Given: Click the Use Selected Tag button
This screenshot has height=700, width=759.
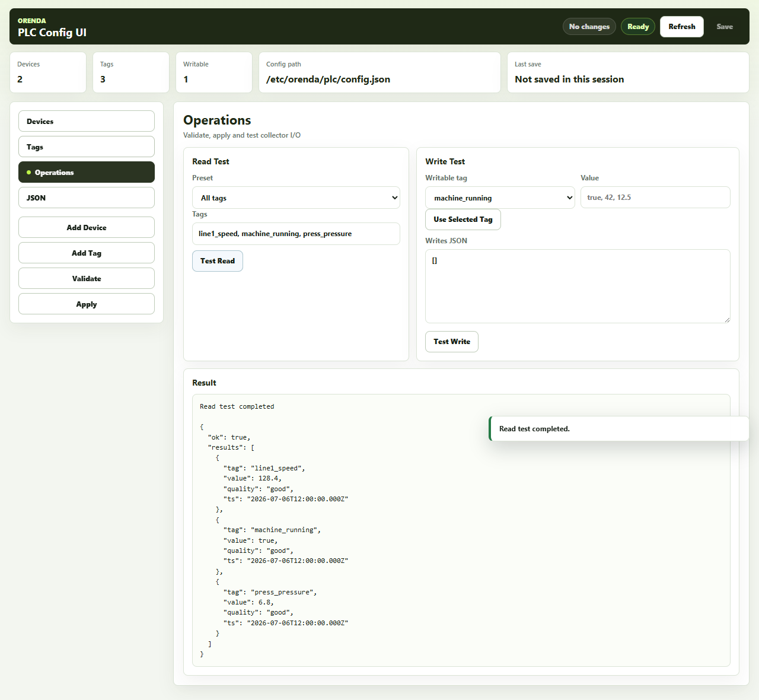Looking at the screenshot, I should [463, 219].
